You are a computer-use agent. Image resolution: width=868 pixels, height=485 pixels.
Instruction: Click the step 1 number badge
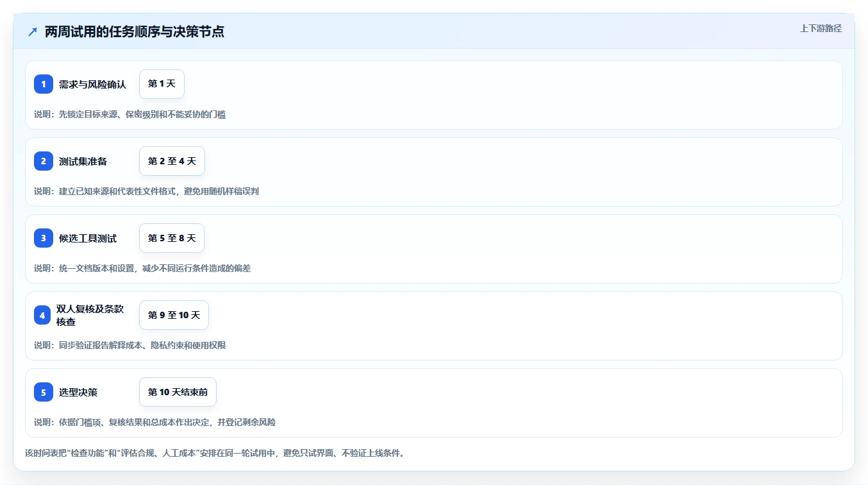pos(44,84)
